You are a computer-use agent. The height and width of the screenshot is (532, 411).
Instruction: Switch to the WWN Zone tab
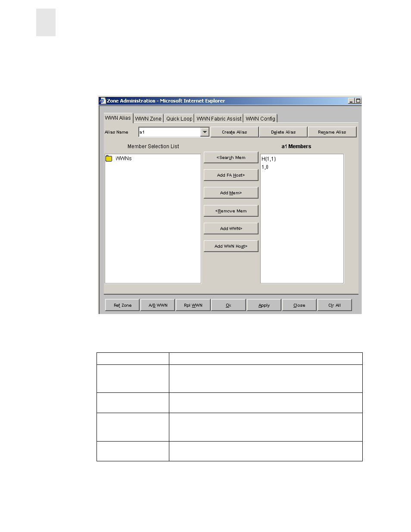pyautogui.click(x=148, y=119)
